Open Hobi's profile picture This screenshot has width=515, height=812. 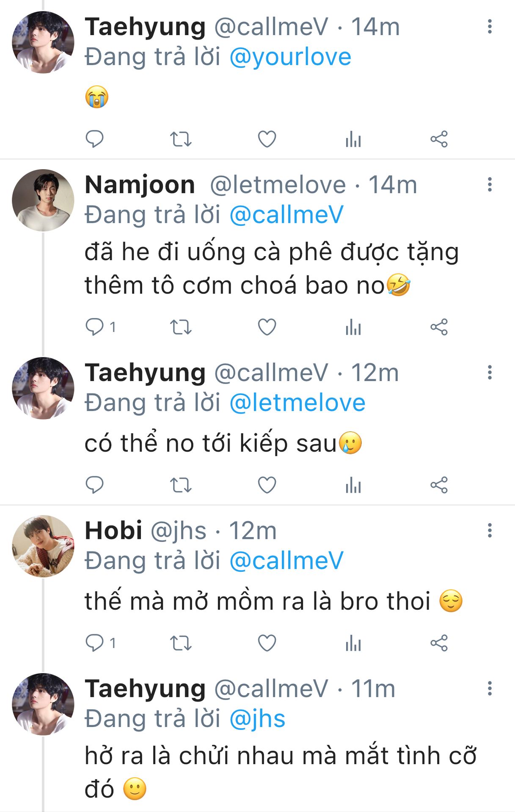[43, 546]
